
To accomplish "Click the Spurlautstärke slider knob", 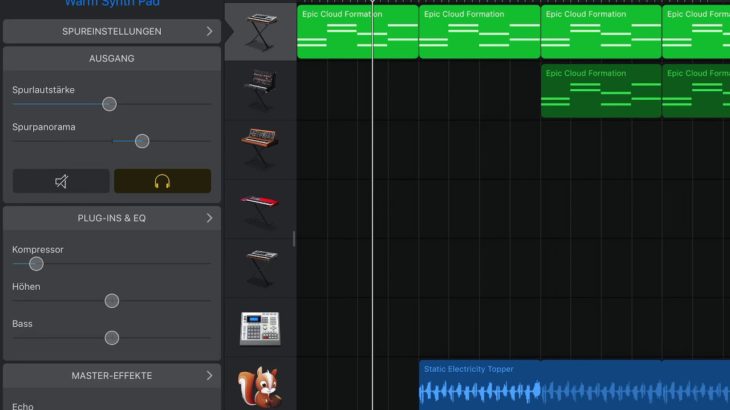I will coord(109,104).
